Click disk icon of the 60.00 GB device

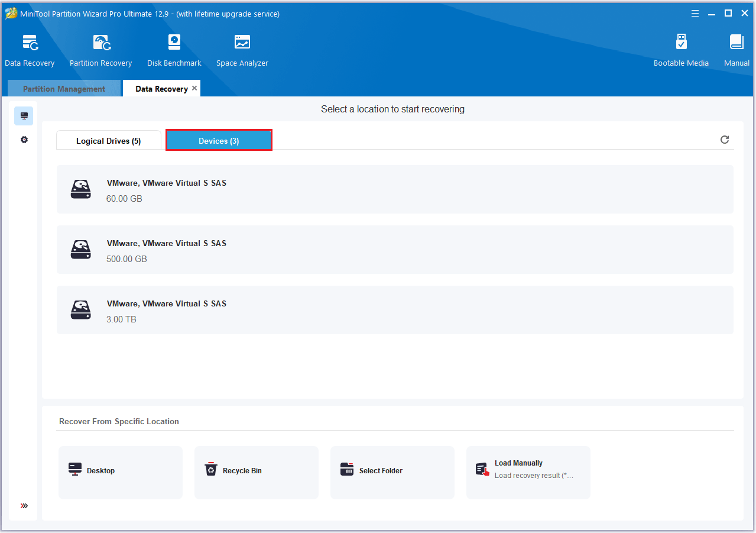coord(81,189)
